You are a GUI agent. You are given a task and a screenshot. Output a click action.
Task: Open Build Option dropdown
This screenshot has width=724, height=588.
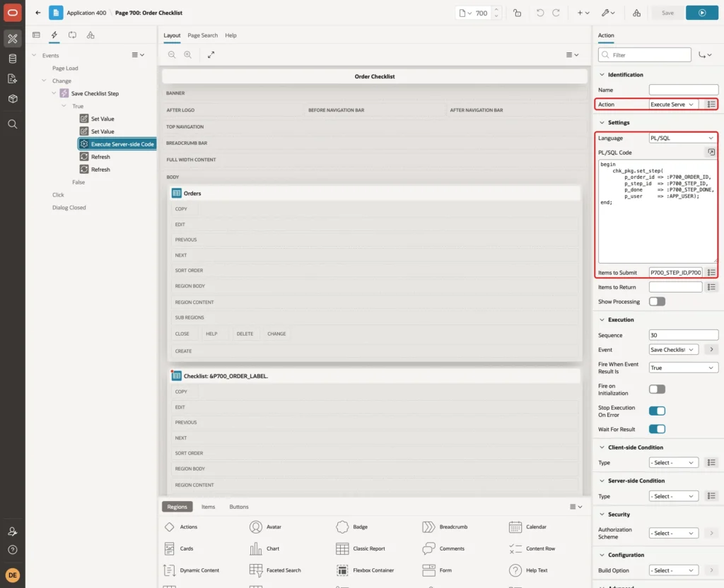(x=674, y=570)
